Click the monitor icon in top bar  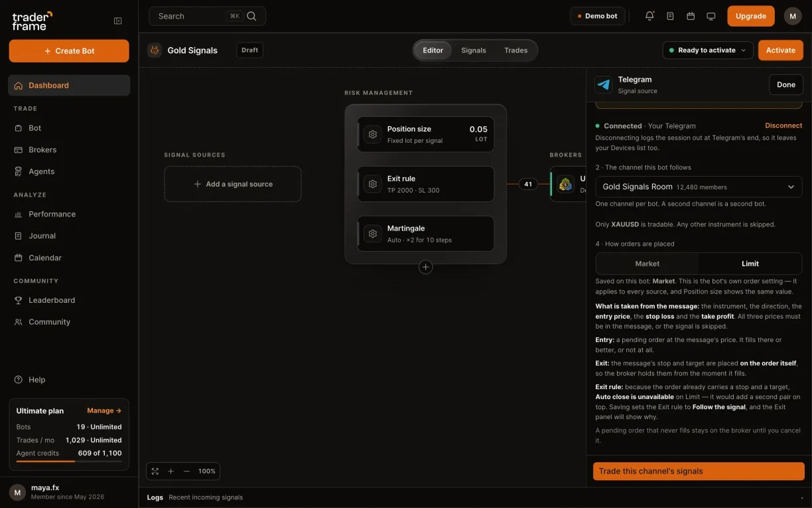711,16
